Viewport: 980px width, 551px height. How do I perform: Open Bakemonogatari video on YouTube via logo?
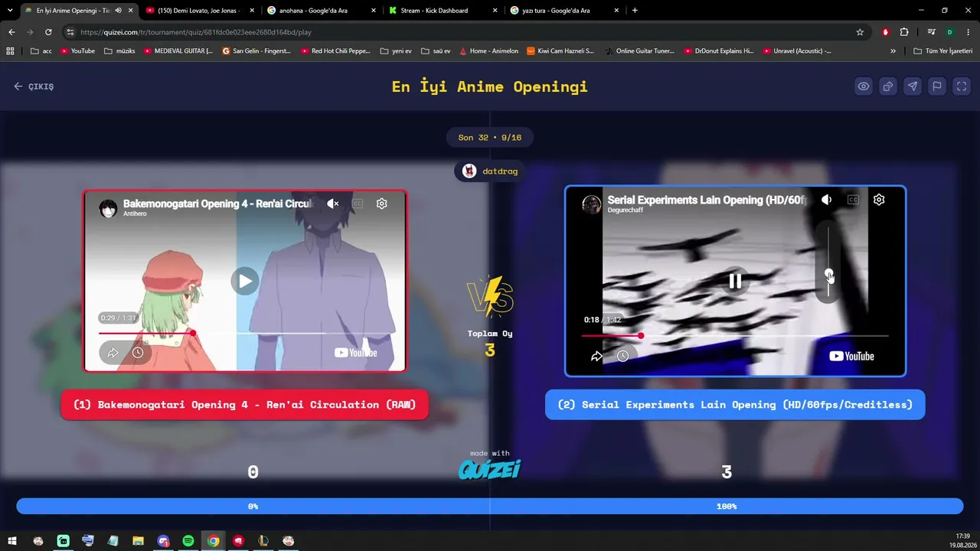click(x=356, y=353)
